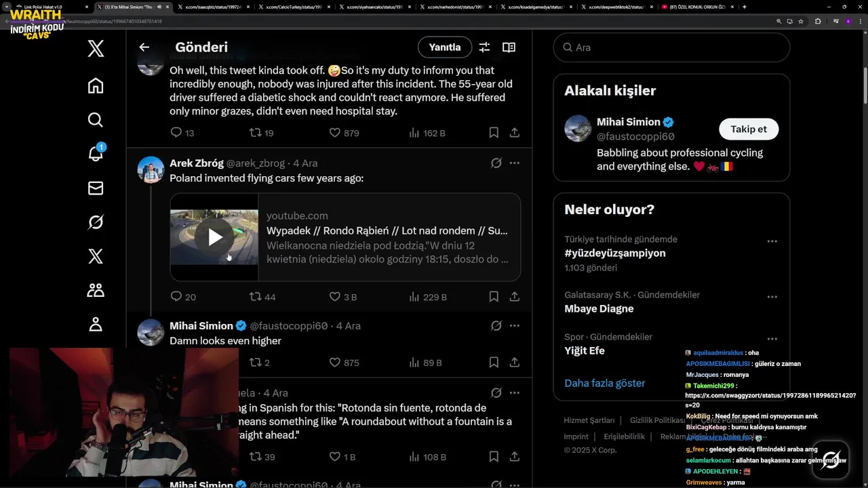Go back using the Gönderi arrow

tap(144, 47)
